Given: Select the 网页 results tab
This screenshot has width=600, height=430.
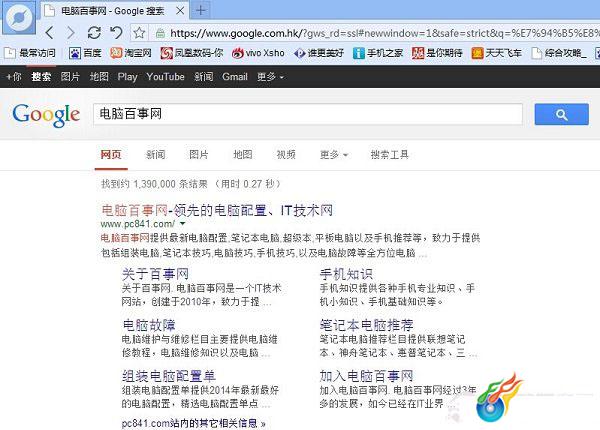Looking at the screenshot, I should pos(111,155).
